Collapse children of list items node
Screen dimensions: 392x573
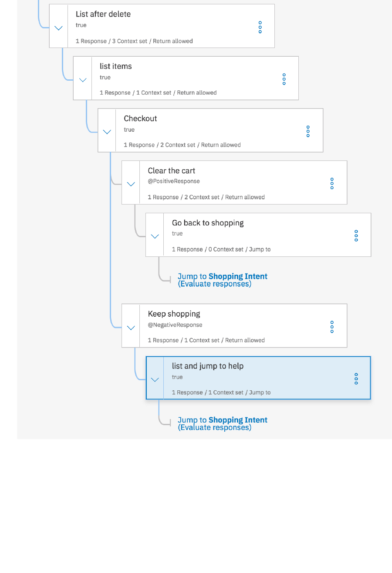[x=83, y=80]
